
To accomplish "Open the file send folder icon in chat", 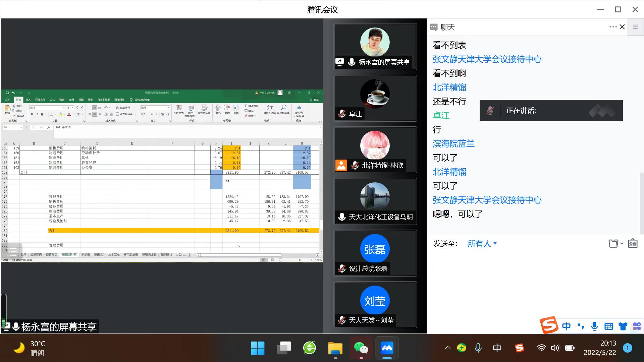I will click(x=613, y=244).
